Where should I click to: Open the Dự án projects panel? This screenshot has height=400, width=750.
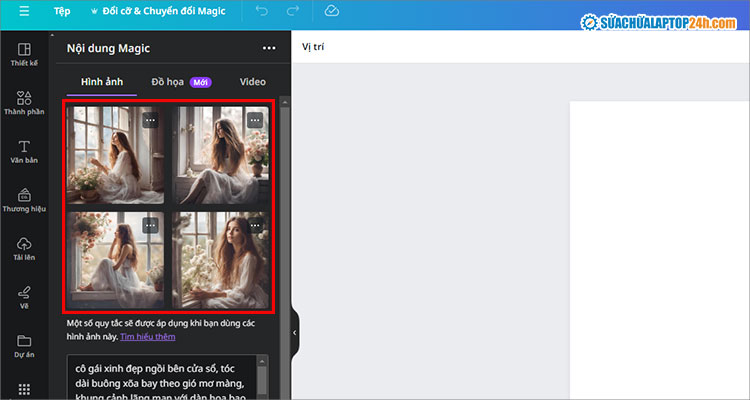(24, 346)
